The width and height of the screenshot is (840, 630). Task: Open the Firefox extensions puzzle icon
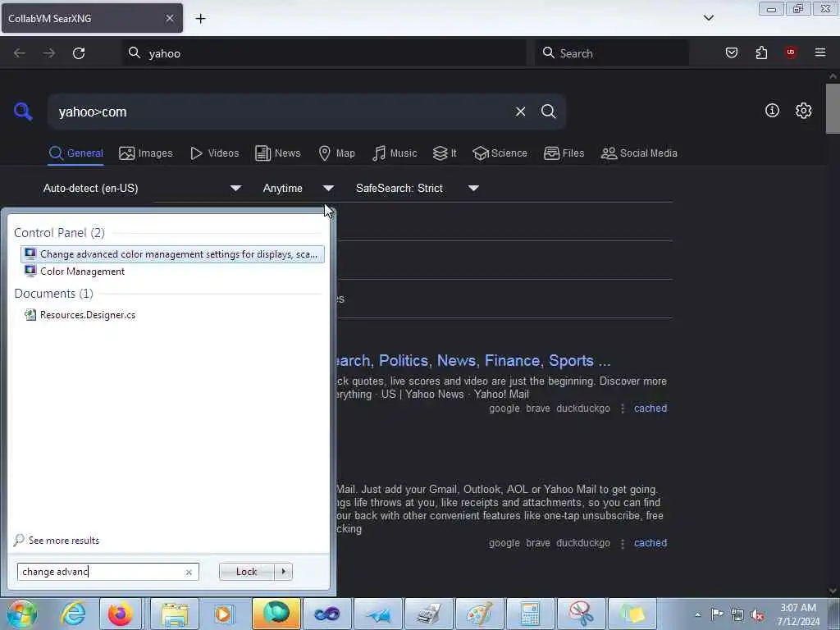point(761,52)
